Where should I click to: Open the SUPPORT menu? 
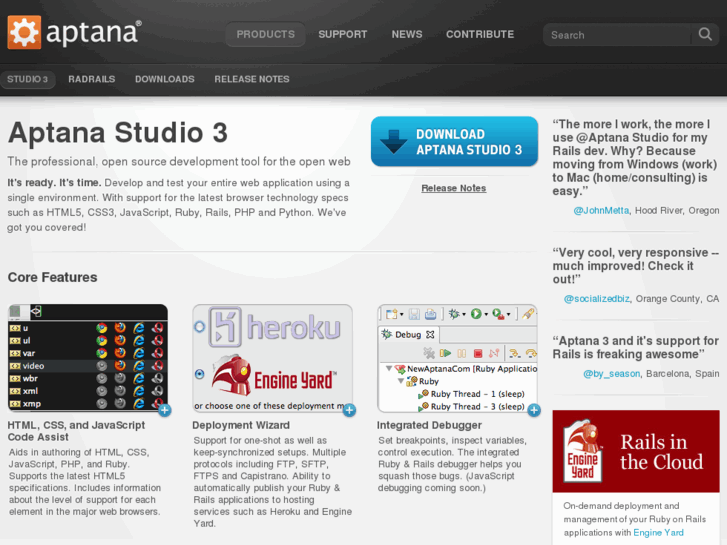click(343, 34)
